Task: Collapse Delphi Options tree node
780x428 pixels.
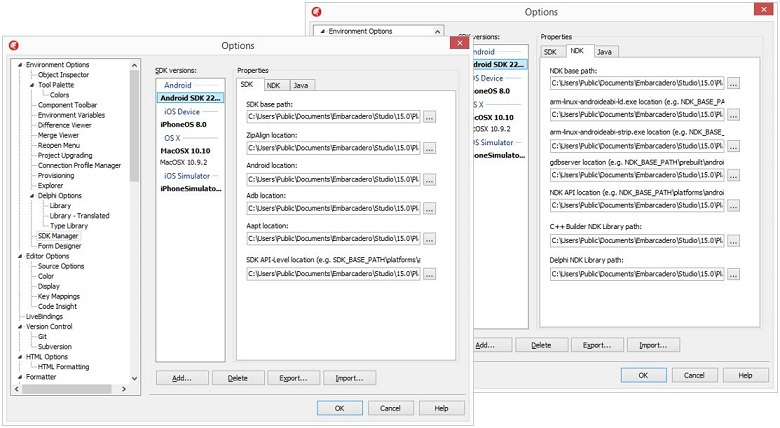Action: [x=32, y=196]
